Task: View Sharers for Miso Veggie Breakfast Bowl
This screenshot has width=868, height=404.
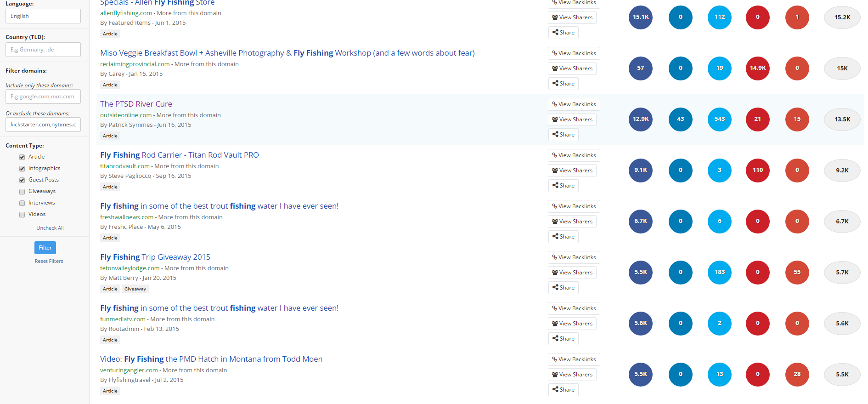Action: (x=572, y=68)
